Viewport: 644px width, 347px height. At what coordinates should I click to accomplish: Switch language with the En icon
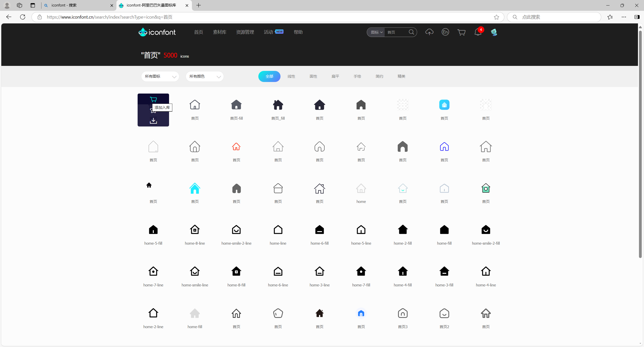445,32
